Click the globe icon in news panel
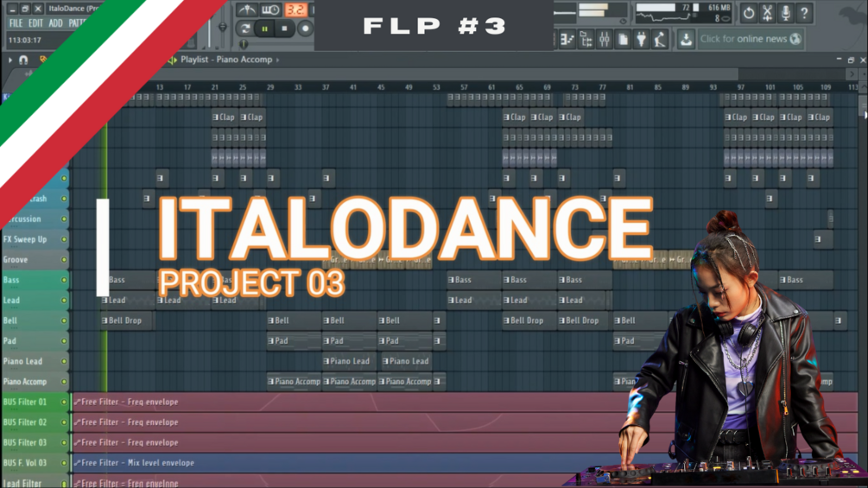This screenshot has width=868, height=488. tap(795, 39)
